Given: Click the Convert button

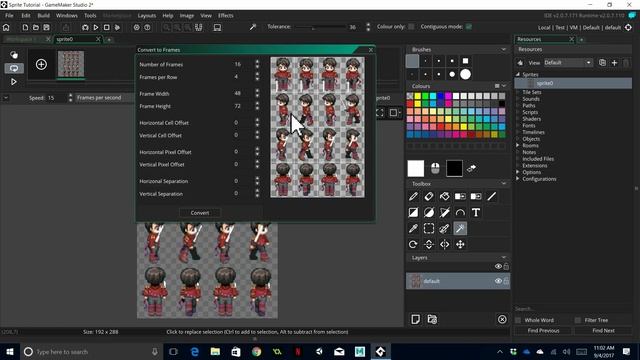Looking at the screenshot, I should [x=200, y=213].
